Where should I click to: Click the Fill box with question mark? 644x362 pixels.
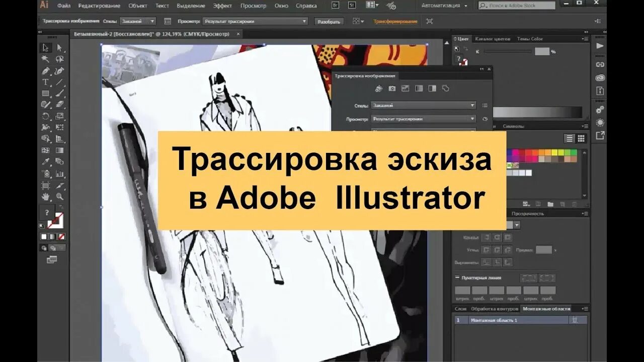47,213
